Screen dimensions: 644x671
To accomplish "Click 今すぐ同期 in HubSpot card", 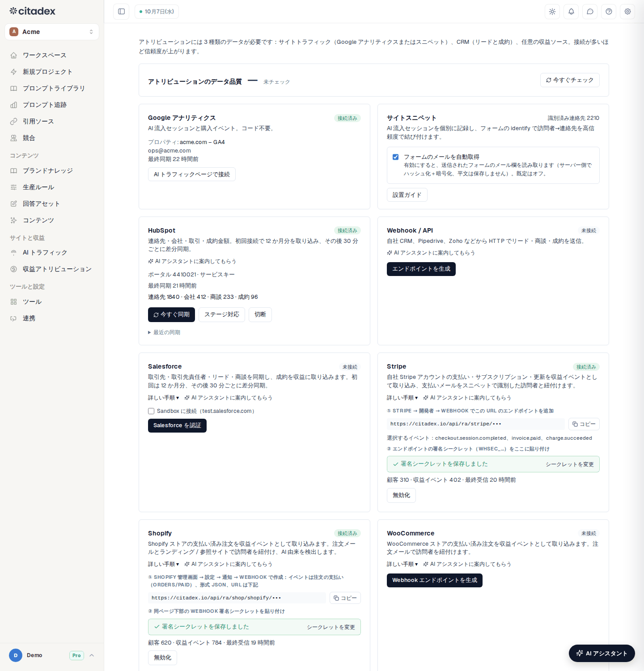I will (x=171, y=314).
